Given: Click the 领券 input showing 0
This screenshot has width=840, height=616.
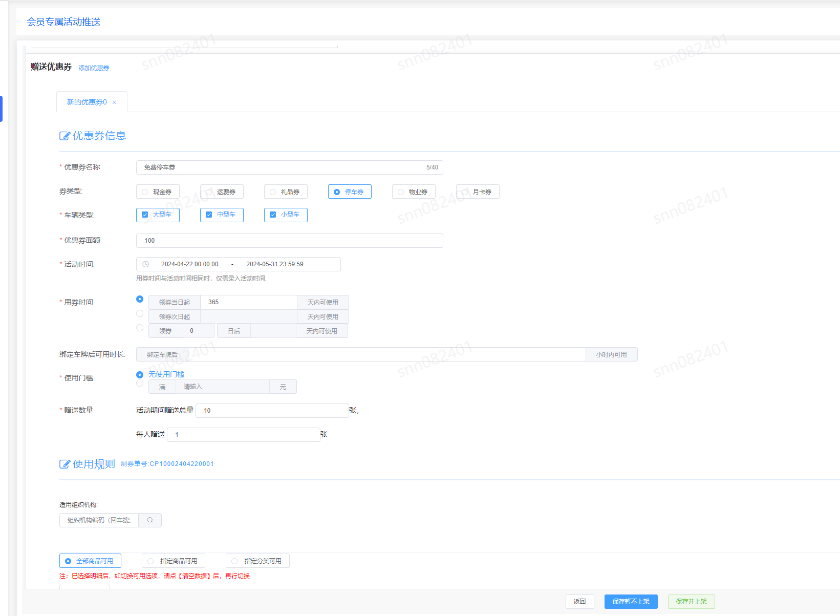Looking at the screenshot, I should click(x=199, y=331).
